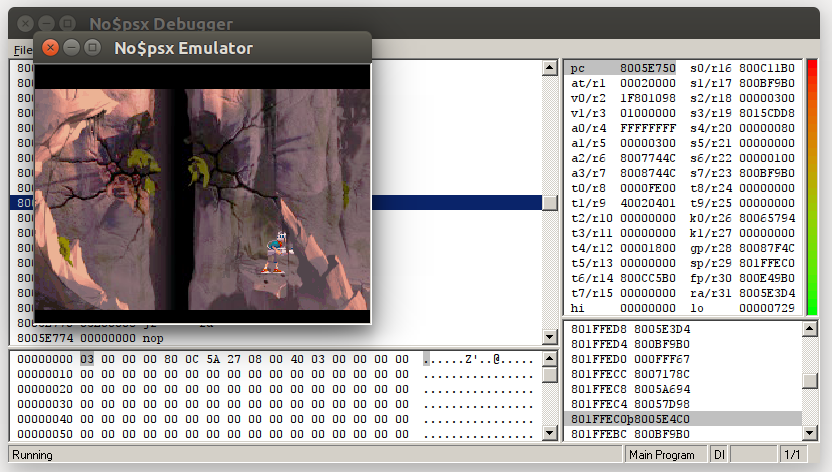Select the s0/r16 register value 800C11B0
The width and height of the screenshot is (832, 472).
[x=767, y=68]
